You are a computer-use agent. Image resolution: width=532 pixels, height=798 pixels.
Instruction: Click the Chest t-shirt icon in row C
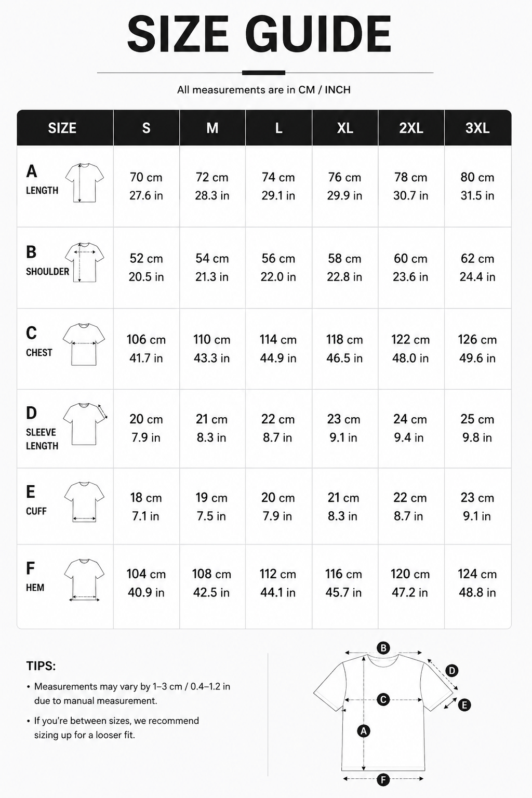[84, 344]
